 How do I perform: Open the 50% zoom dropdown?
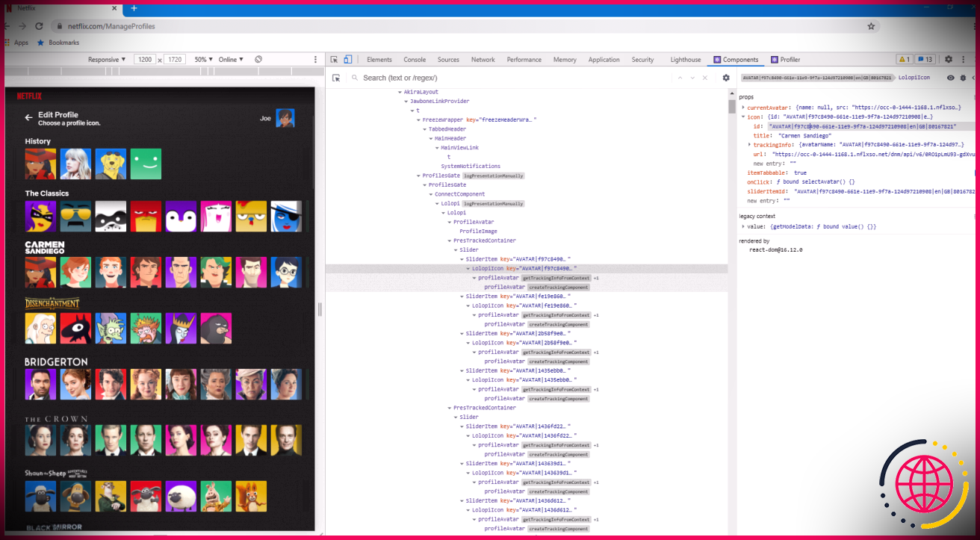pyautogui.click(x=204, y=60)
